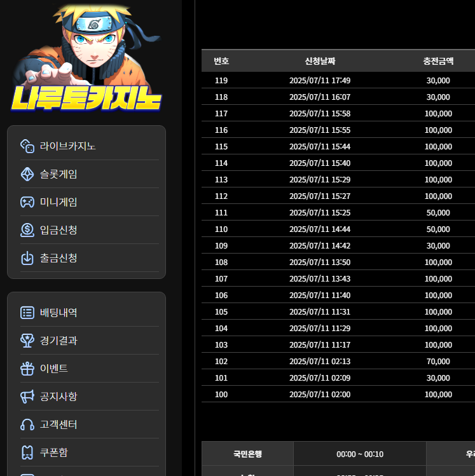Click the dice icon beside 라이브카지노
475x476 pixels.
[27, 146]
